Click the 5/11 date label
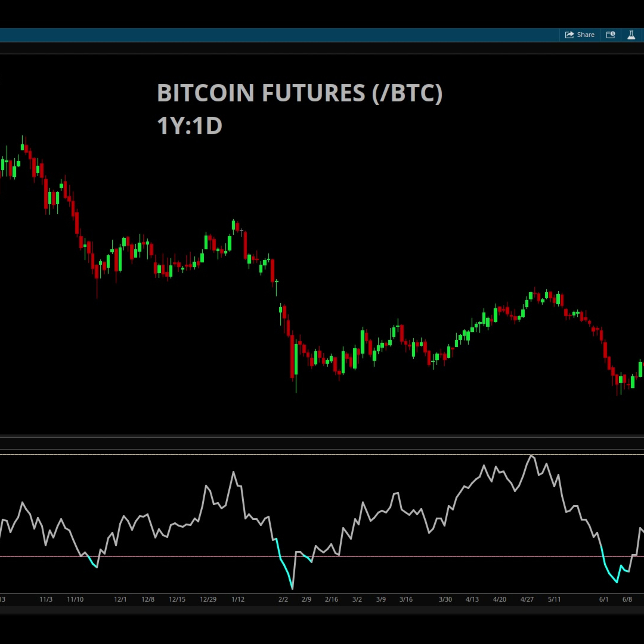Screen dimensions: 644x644 (x=554, y=599)
